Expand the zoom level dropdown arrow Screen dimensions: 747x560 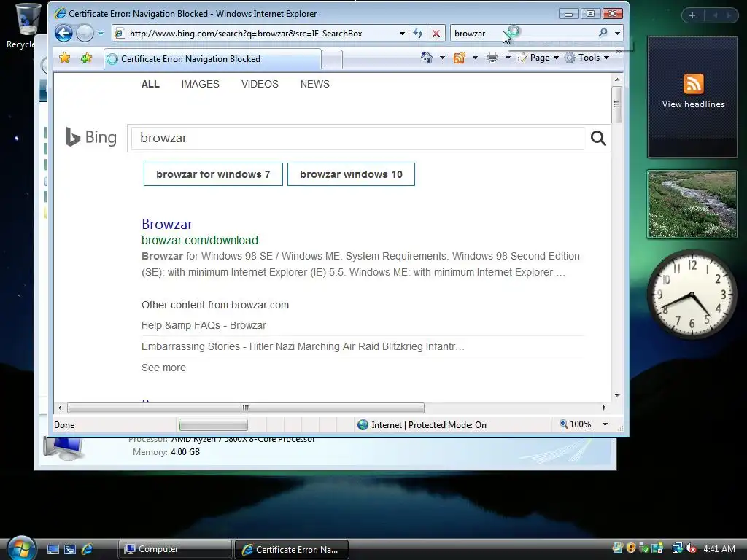[605, 424]
